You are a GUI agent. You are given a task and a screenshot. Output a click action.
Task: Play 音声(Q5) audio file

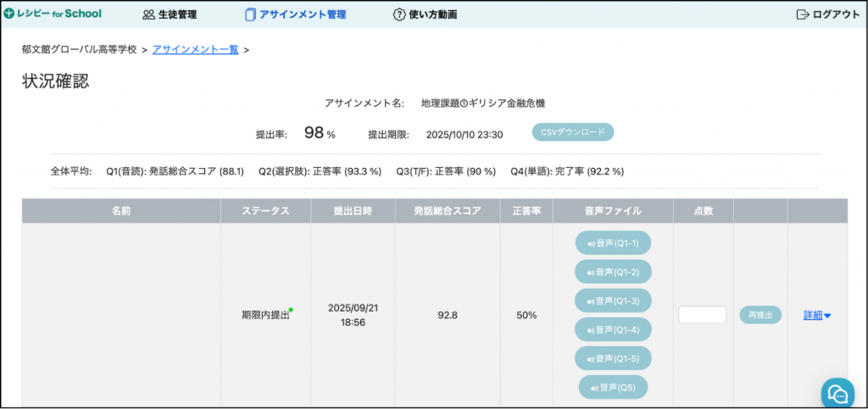click(x=613, y=387)
